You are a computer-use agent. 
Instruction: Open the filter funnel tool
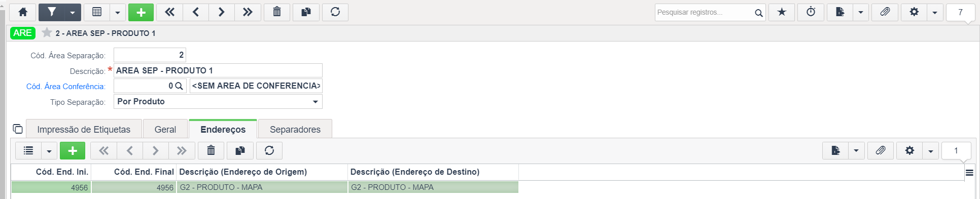pos(52,12)
